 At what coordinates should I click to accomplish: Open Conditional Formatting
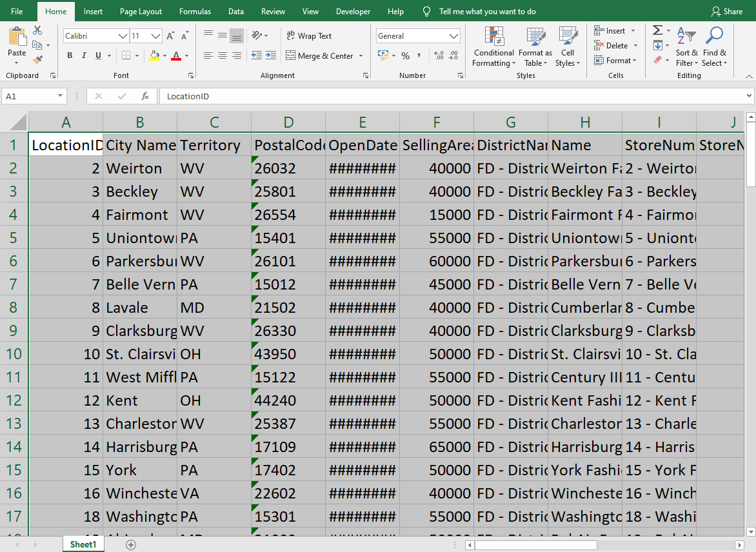[x=493, y=47]
